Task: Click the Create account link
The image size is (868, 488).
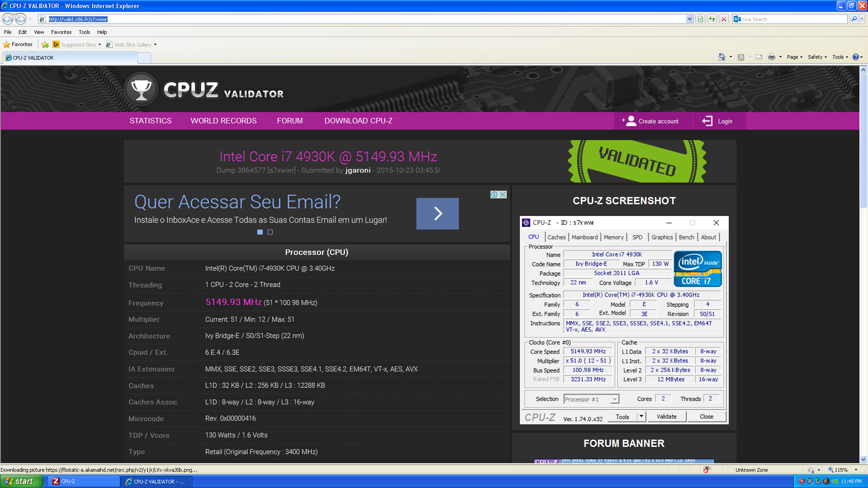Action: 650,121
